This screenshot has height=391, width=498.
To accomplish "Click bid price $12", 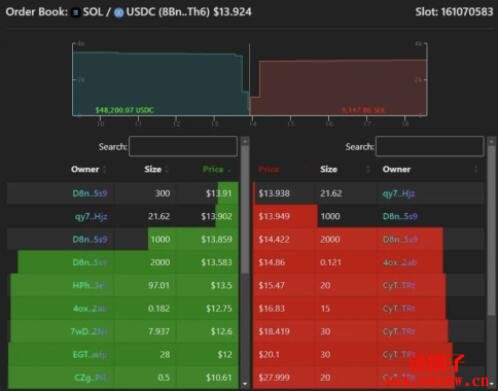I will 225,354.
